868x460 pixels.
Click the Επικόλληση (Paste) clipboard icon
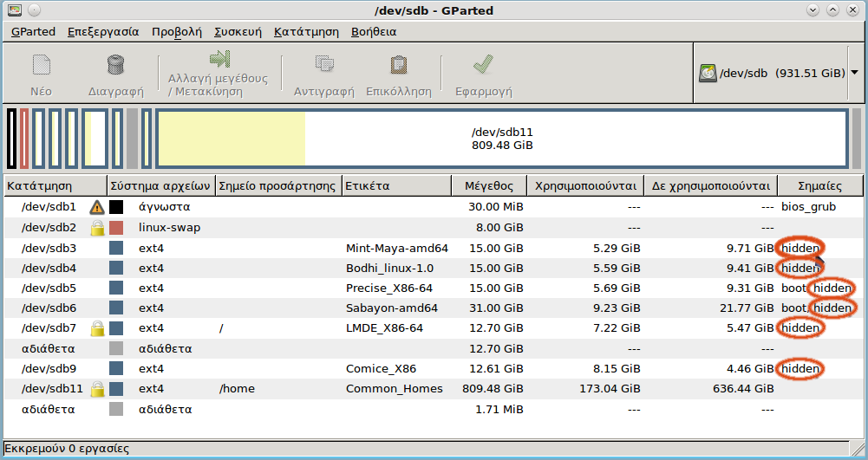click(398, 66)
